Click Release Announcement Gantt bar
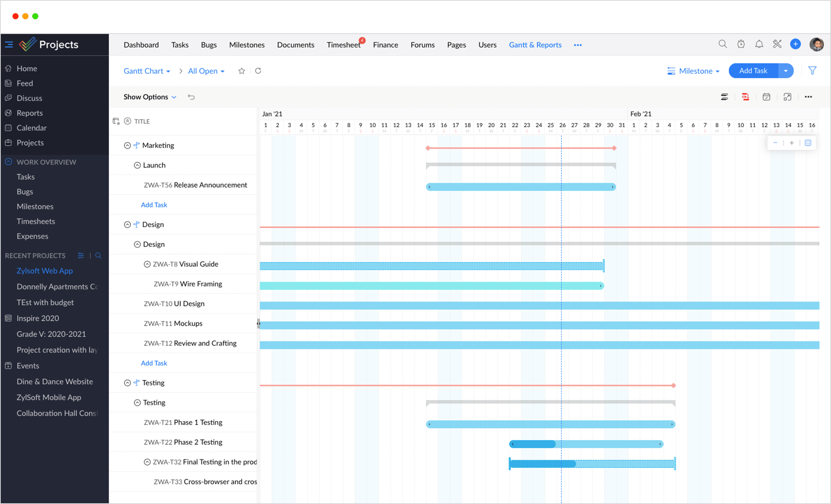This screenshot has height=504, width=831. tap(521, 187)
